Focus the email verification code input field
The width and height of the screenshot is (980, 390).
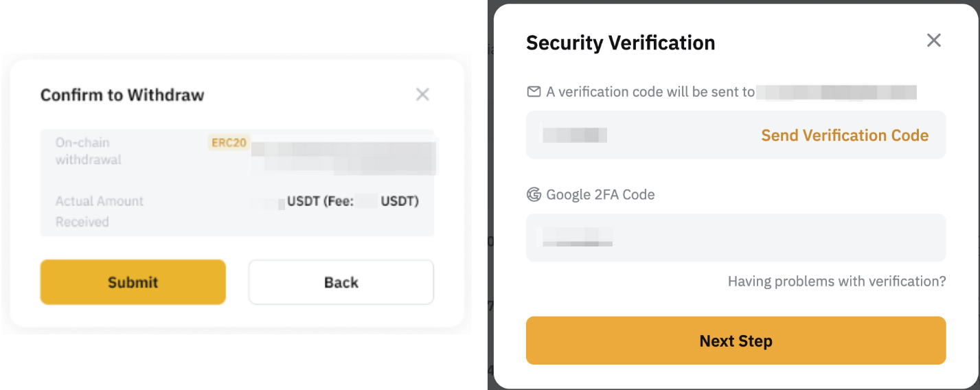point(639,135)
